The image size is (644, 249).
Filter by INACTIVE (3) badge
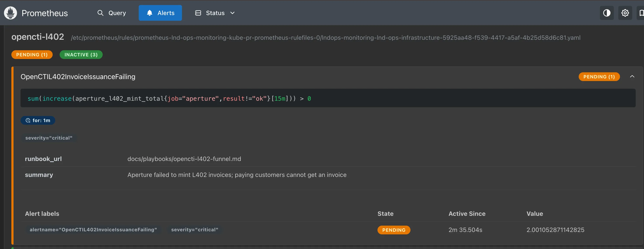[x=81, y=55]
